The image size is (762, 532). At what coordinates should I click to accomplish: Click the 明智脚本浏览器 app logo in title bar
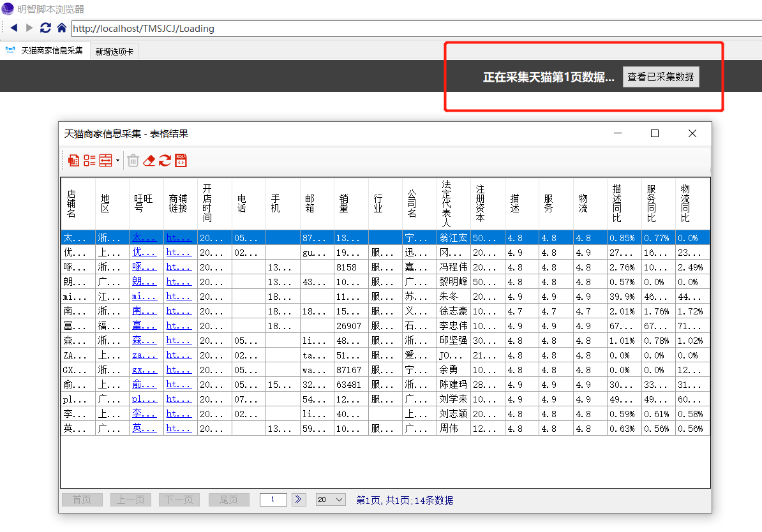click(8, 9)
